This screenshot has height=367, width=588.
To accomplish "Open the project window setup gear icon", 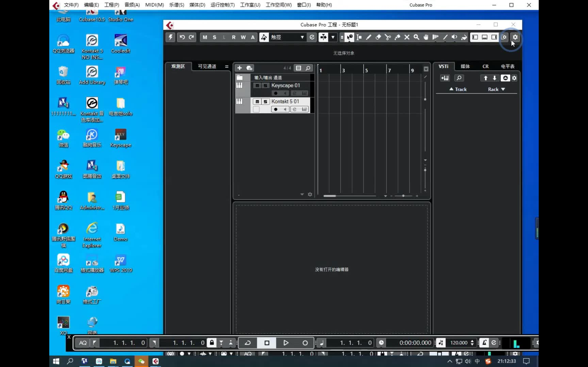I will (515, 37).
